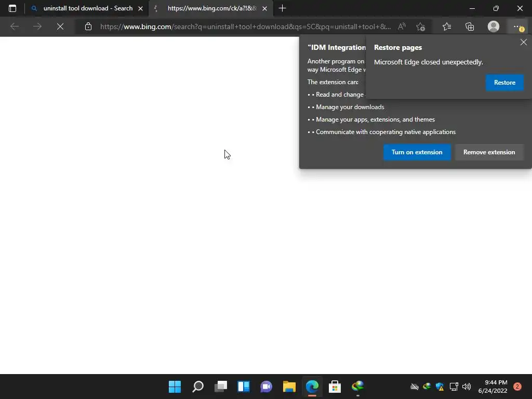Go back to previous page
Viewport: 532px width, 399px height.
[x=14, y=26]
